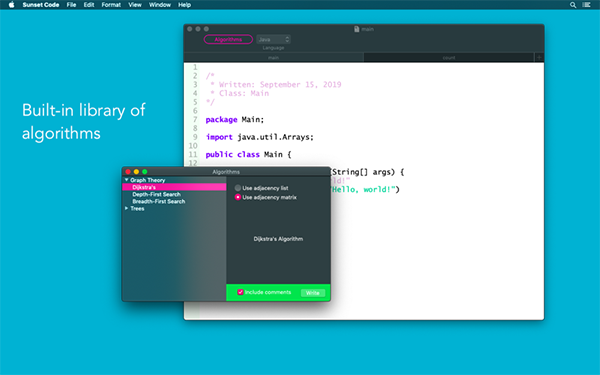Zoom the Algorithms window with green button

(x=145, y=172)
